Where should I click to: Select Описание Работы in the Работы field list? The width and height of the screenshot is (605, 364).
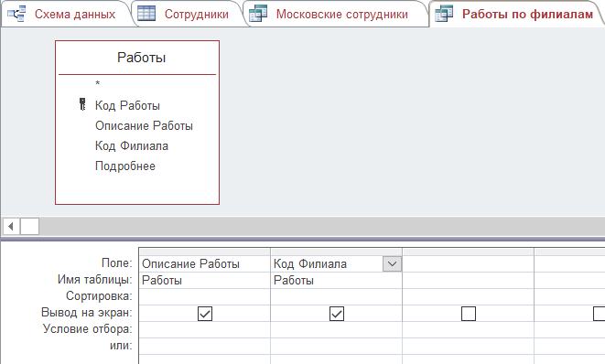(x=144, y=125)
